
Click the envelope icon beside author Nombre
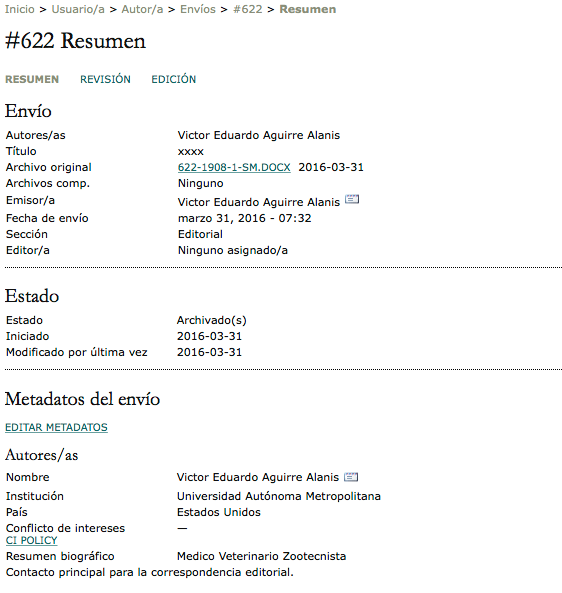click(351, 477)
